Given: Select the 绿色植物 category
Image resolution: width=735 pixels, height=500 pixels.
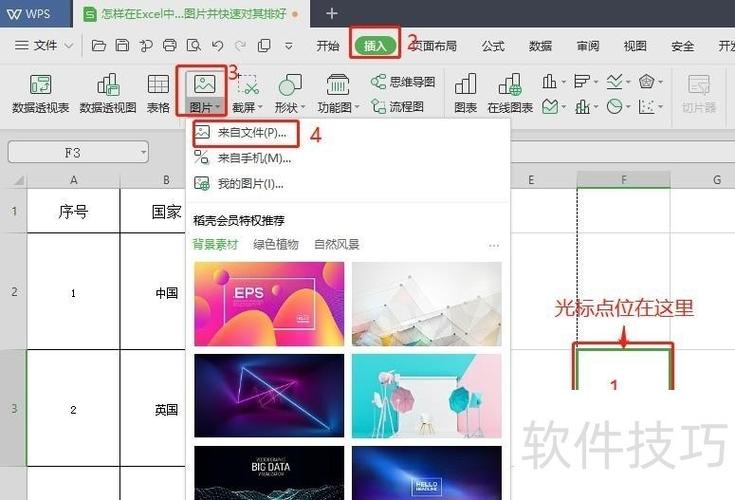Looking at the screenshot, I should coord(276,244).
